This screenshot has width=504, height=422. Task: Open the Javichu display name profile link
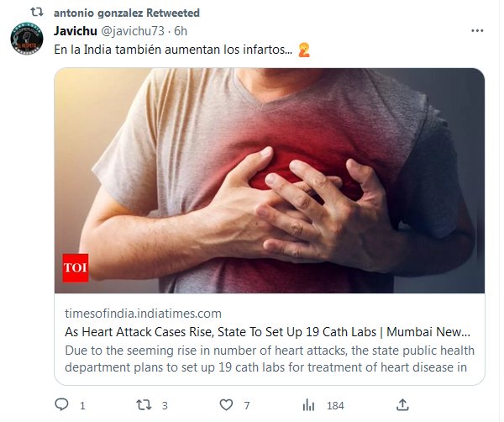tap(75, 31)
